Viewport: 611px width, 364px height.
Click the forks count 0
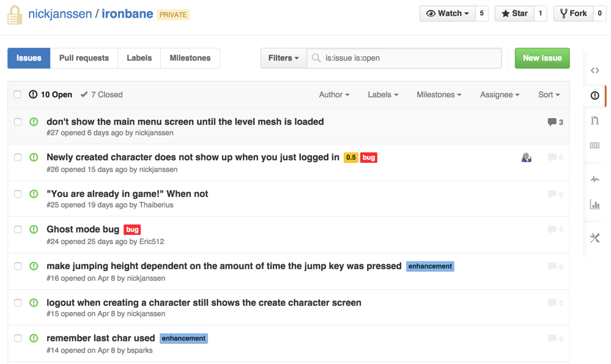[600, 13]
